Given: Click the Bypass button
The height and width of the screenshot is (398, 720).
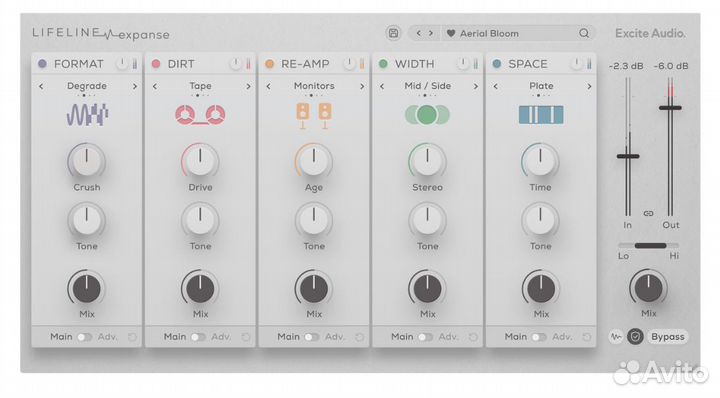Looking at the screenshot, I should click(668, 337).
